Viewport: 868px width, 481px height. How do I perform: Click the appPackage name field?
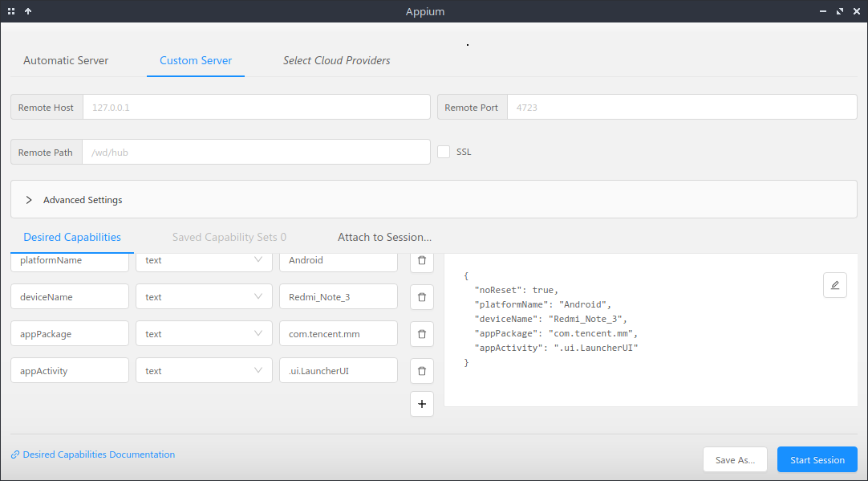tap(70, 334)
